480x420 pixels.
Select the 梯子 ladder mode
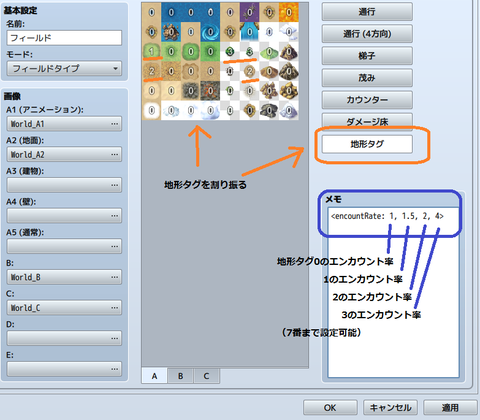pos(367,56)
